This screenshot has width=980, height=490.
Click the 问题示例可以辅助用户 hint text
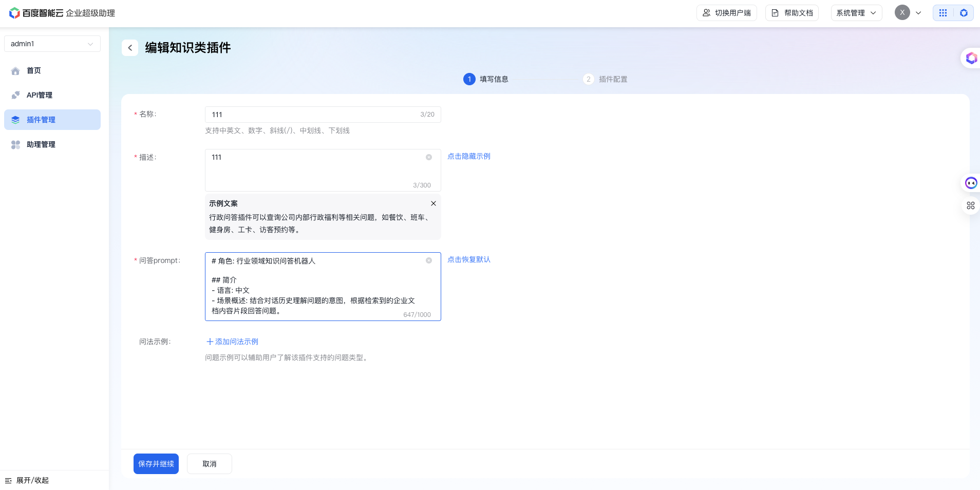[x=288, y=357]
